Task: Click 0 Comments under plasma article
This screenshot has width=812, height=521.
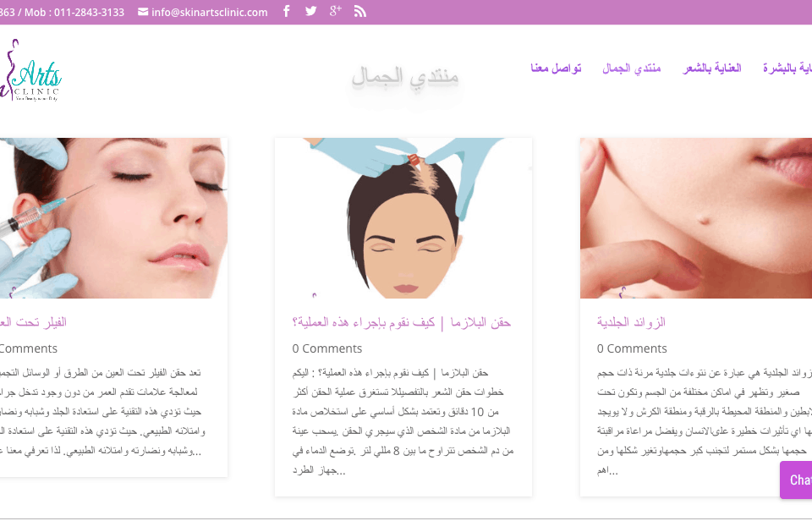Action: click(326, 348)
